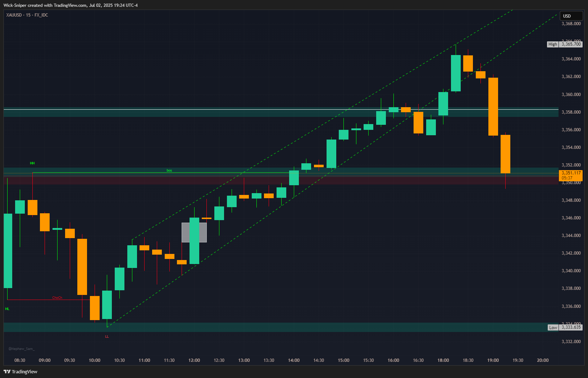The width and height of the screenshot is (588, 378).
Task: Click the 3,348.000 price axis label
Action: [x=571, y=200]
